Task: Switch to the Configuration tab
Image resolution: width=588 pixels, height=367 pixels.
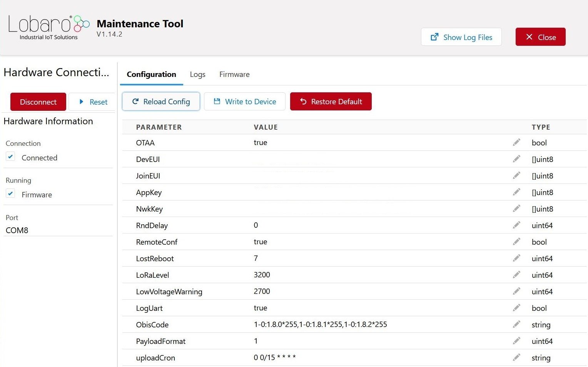Action: pos(151,74)
